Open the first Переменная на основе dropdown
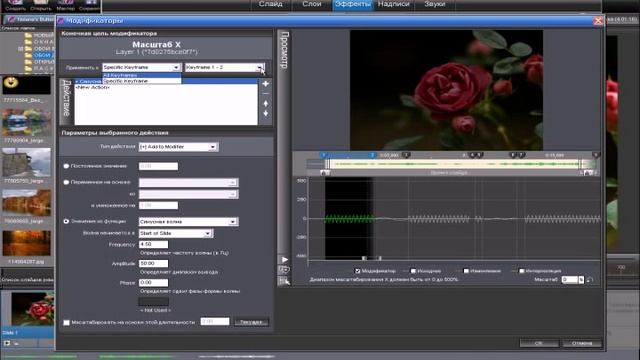 [189, 182]
